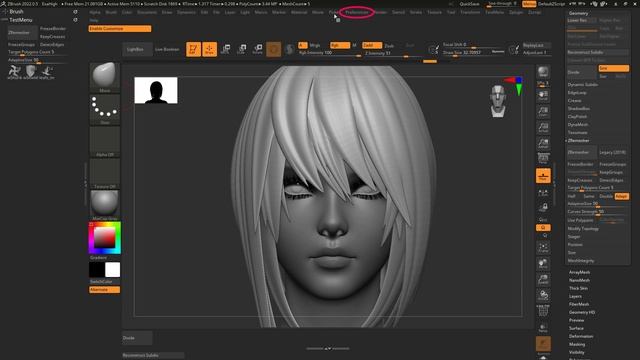The width and height of the screenshot is (640, 360).
Task: Click the QuickSave button
Action: (469, 4)
